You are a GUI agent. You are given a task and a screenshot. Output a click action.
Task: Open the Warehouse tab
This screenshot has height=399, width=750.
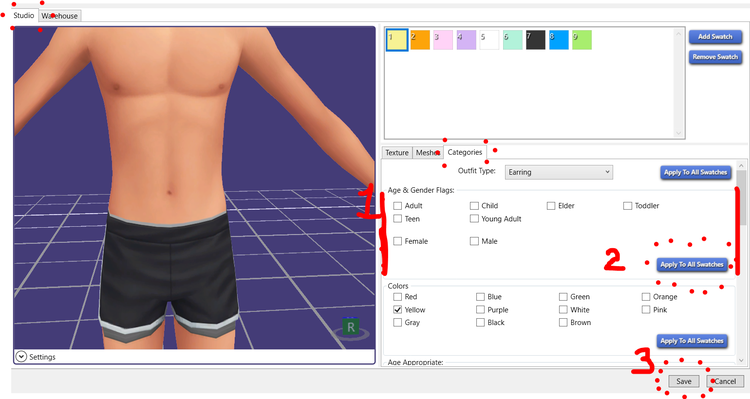59,16
